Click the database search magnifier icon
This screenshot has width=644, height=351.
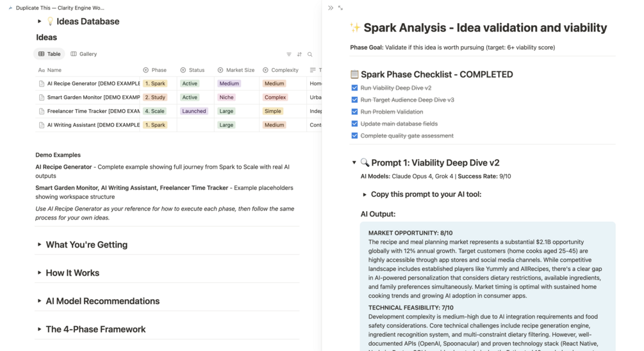click(310, 55)
